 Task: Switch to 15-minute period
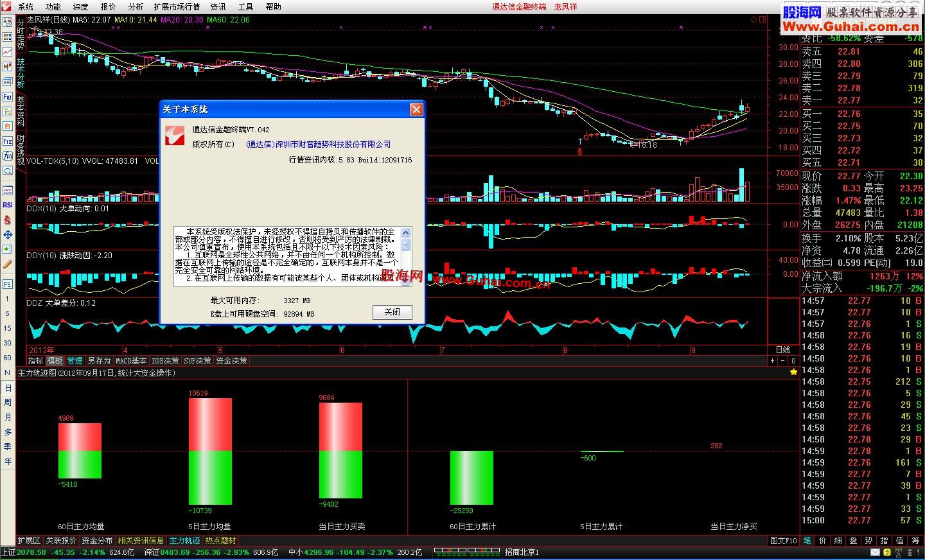8,328
